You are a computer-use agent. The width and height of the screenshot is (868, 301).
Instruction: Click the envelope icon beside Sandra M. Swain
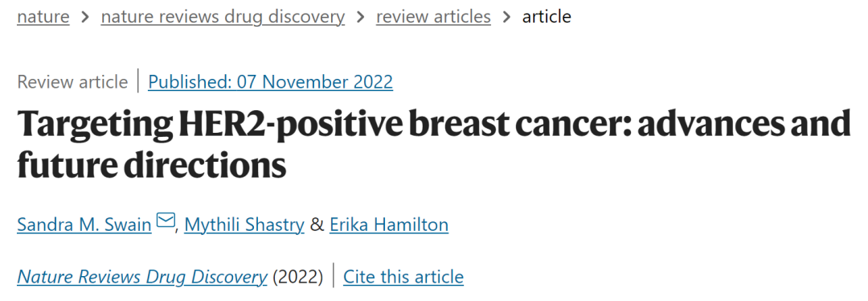(x=165, y=221)
